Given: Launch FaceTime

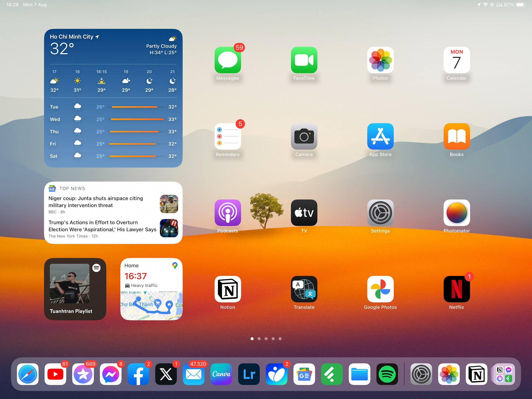Looking at the screenshot, I should tap(304, 60).
